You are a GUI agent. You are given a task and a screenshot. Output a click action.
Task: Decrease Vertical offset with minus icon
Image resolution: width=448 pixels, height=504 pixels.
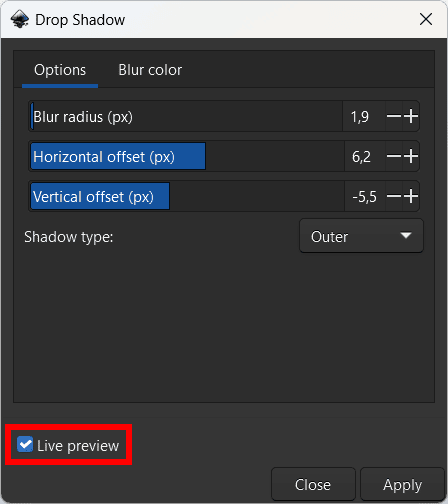[394, 196]
